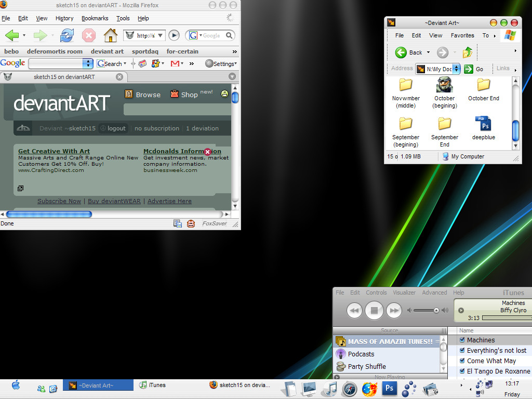Click the explorer vertical scrollbar thumb

(515, 130)
